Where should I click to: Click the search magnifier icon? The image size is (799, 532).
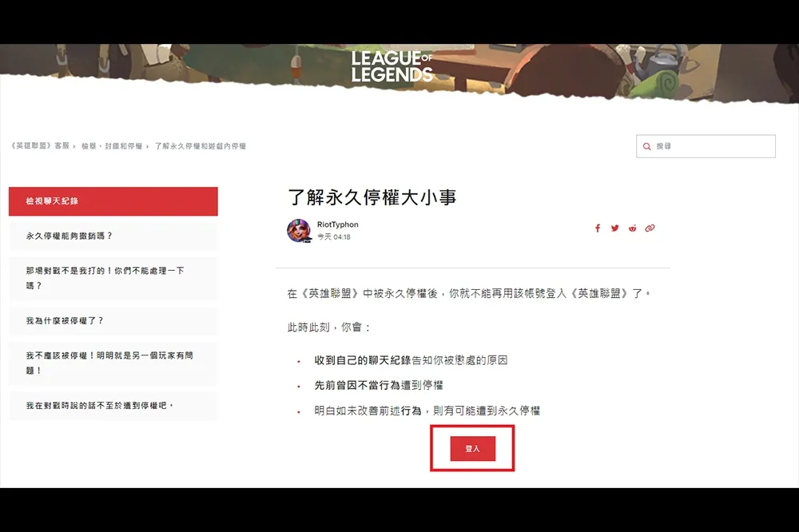click(x=646, y=146)
